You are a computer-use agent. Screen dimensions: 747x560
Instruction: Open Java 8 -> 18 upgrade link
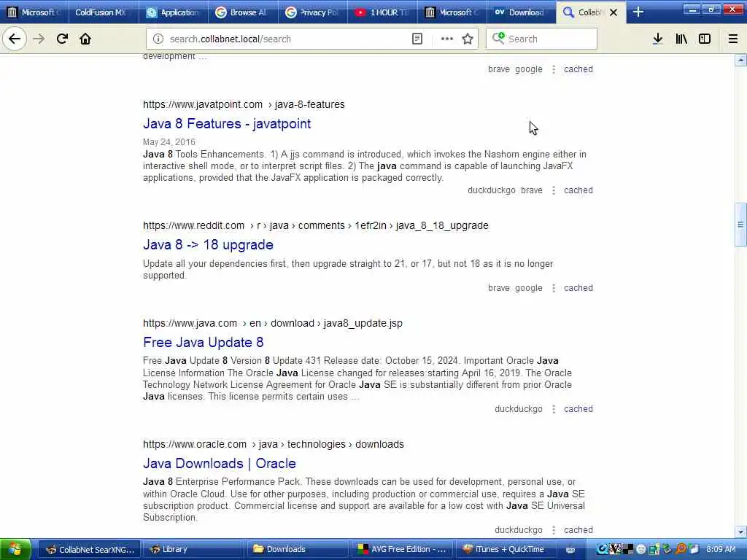point(208,245)
